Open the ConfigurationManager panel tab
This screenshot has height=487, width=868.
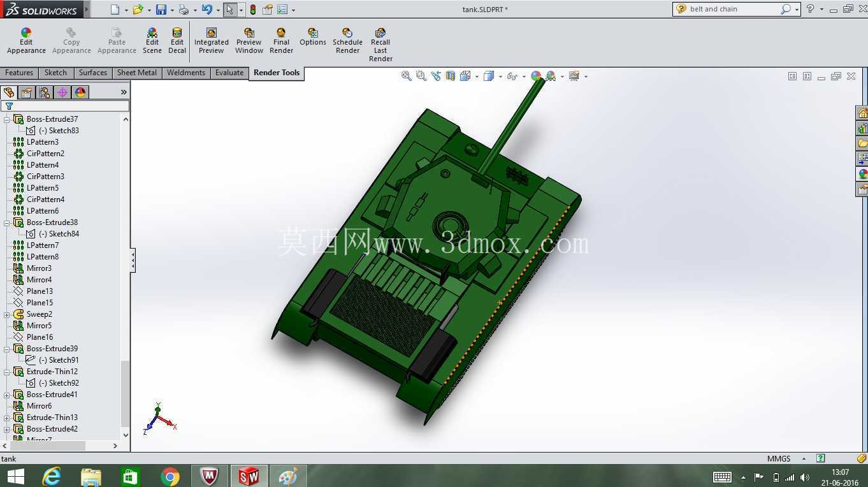(45, 92)
